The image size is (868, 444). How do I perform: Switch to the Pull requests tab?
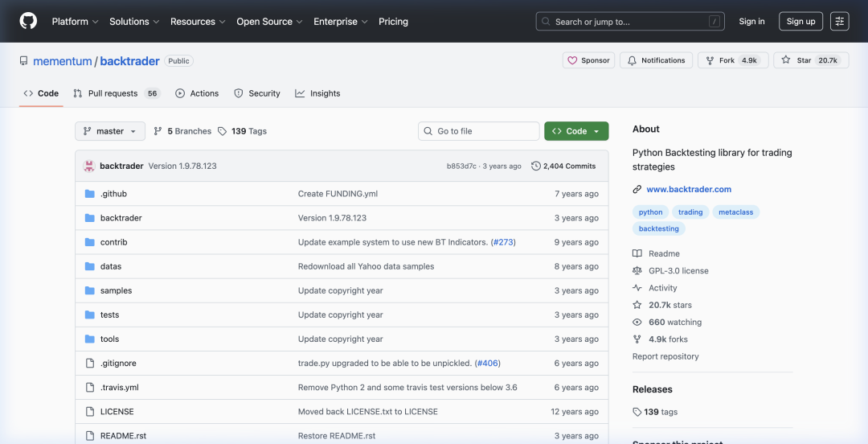(117, 93)
